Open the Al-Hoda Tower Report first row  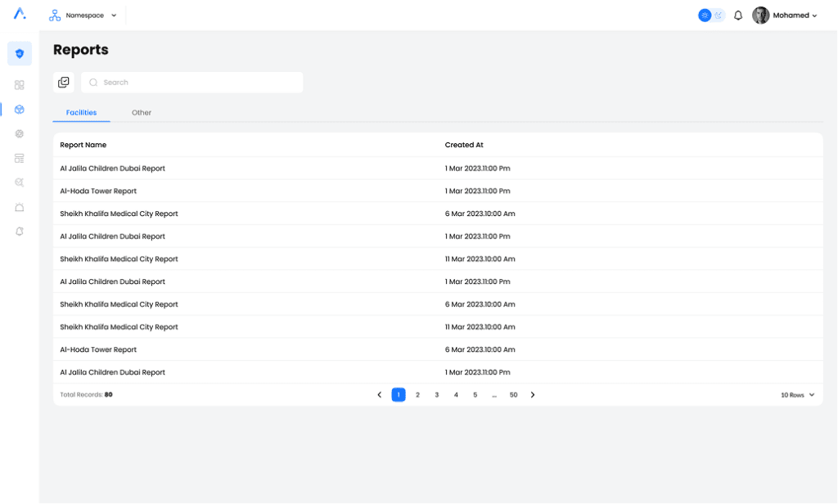click(98, 191)
